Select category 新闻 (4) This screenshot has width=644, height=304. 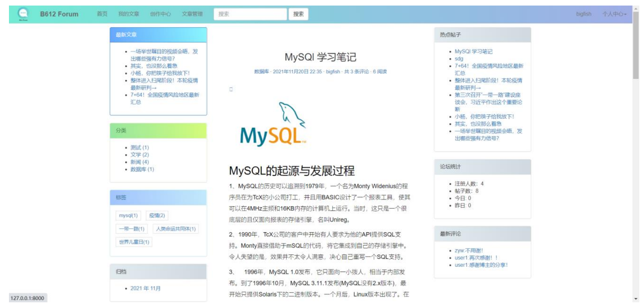(x=140, y=162)
